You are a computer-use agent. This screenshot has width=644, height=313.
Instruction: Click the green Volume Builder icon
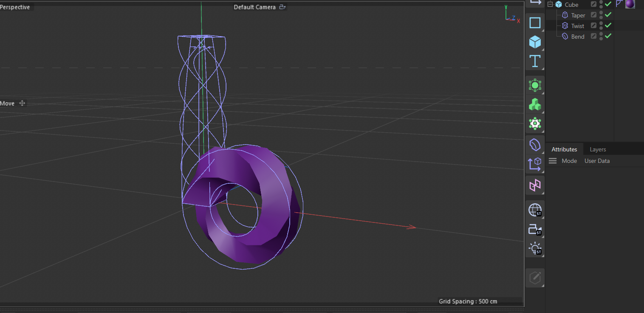pyautogui.click(x=535, y=104)
